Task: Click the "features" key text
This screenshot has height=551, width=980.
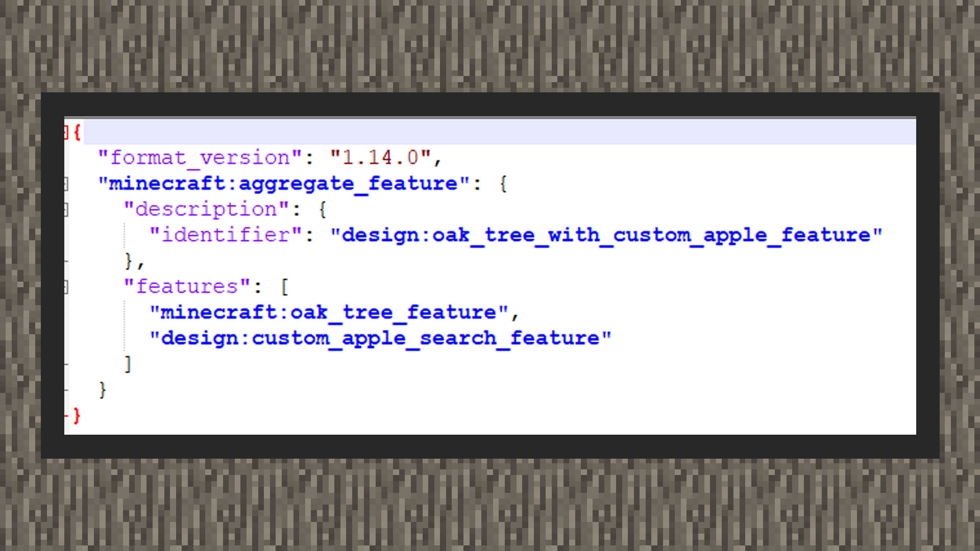Action: tap(187, 287)
